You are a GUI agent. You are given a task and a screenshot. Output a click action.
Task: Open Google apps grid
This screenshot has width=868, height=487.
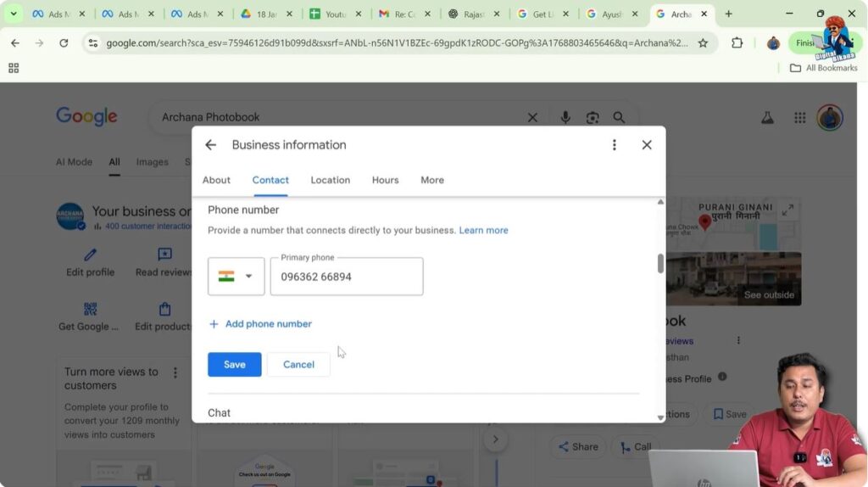tap(799, 117)
